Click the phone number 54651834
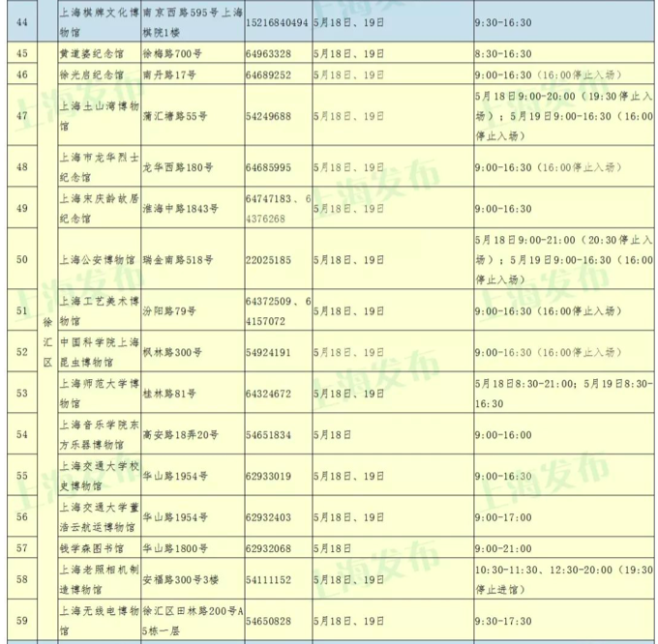This screenshot has height=644, width=658. (268, 435)
